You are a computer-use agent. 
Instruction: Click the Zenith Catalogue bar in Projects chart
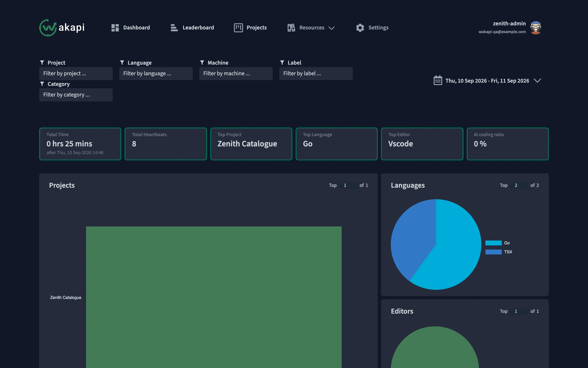pyautogui.click(x=214, y=297)
